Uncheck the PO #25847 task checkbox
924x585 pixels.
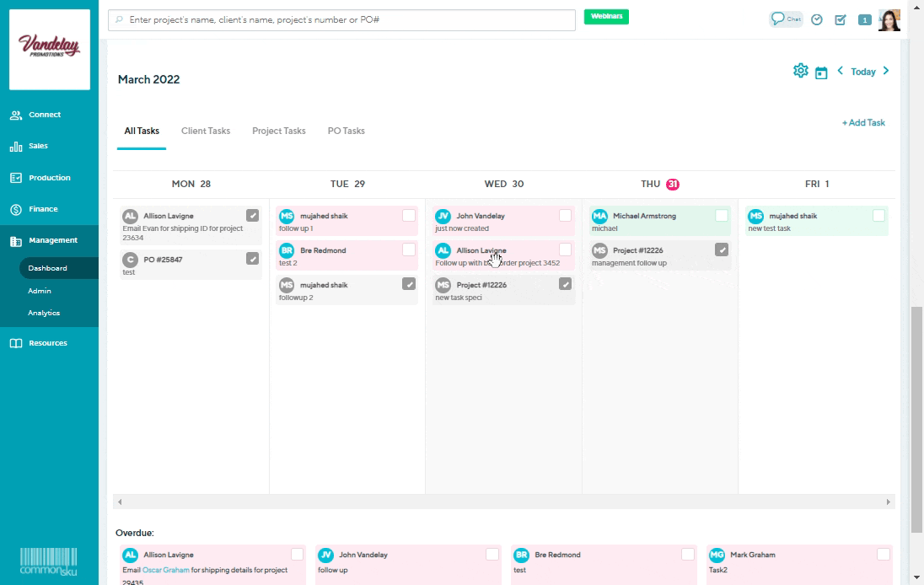point(252,259)
